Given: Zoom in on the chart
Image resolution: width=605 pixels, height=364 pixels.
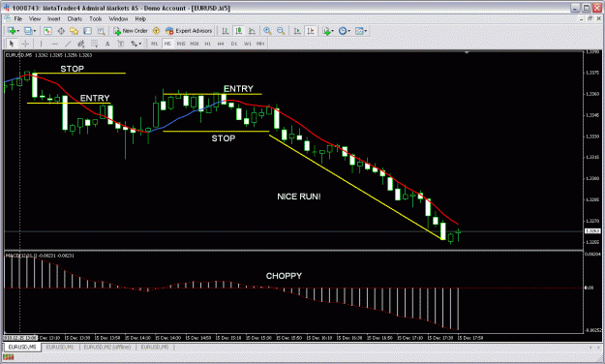Looking at the screenshot, I should (267, 31).
